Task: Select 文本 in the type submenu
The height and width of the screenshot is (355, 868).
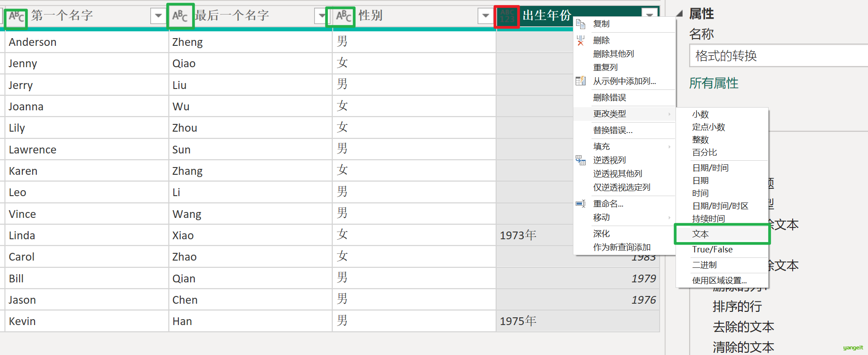Action: click(x=700, y=234)
